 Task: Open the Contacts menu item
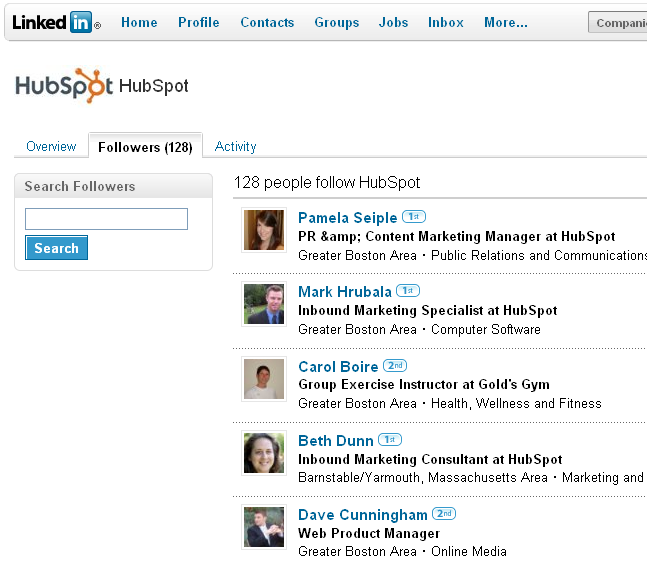[267, 22]
